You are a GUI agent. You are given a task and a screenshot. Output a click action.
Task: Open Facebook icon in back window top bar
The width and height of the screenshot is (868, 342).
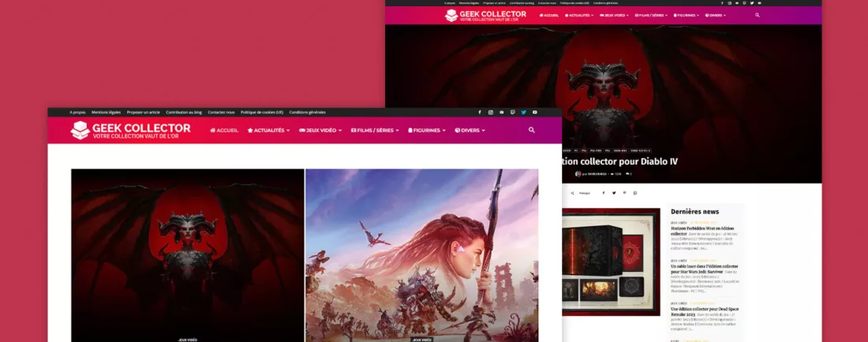722,3
